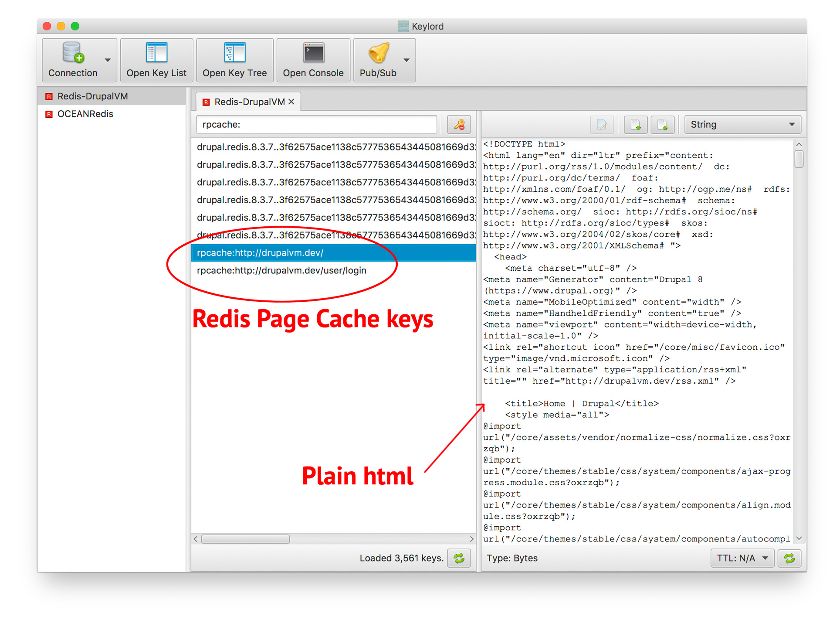Screen dimensions: 840x620
Task: Select Redis-DrupalVM connection in sidebar
Action: (112, 96)
